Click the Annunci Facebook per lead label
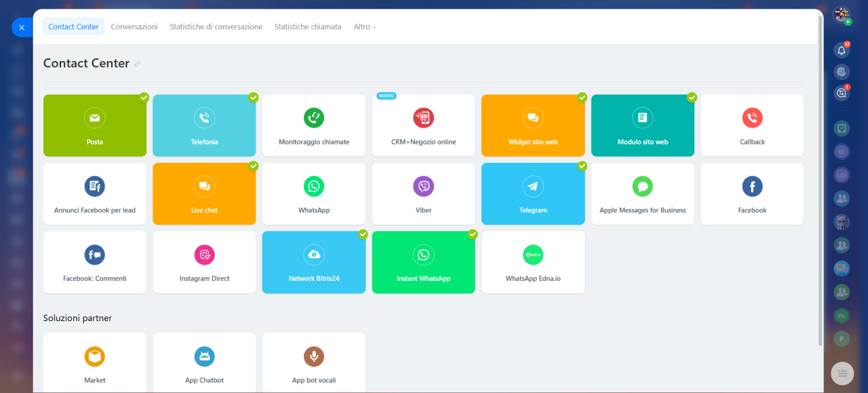 click(95, 210)
